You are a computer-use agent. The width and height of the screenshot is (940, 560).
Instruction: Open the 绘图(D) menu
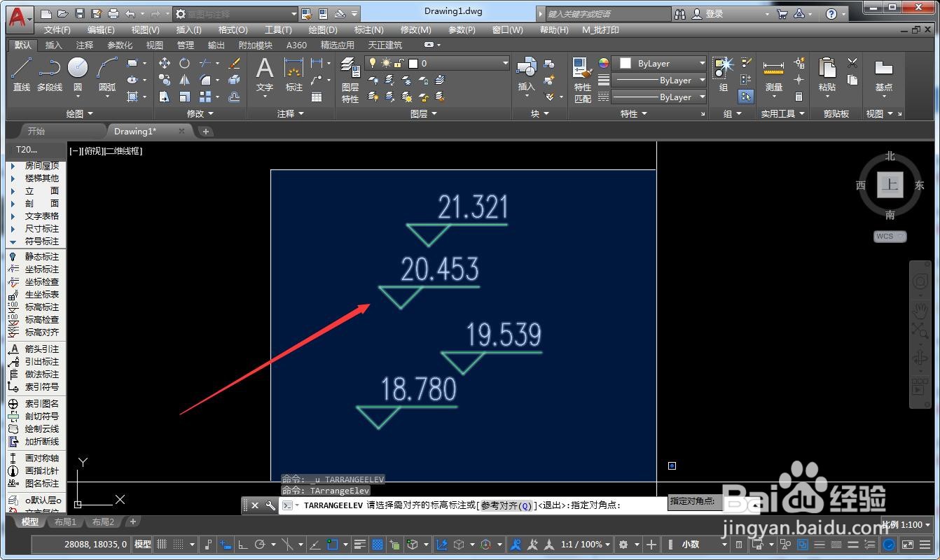point(323,29)
